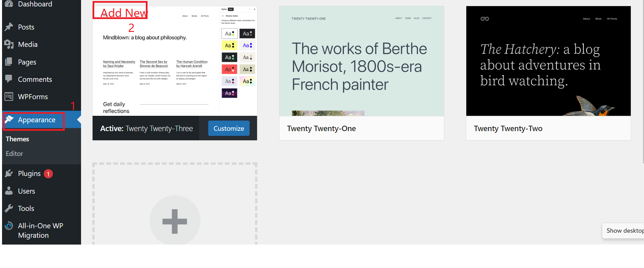Viewport: 644px width, 268px height.
Task: Click the WPForms icon
Action: point(9,96)
